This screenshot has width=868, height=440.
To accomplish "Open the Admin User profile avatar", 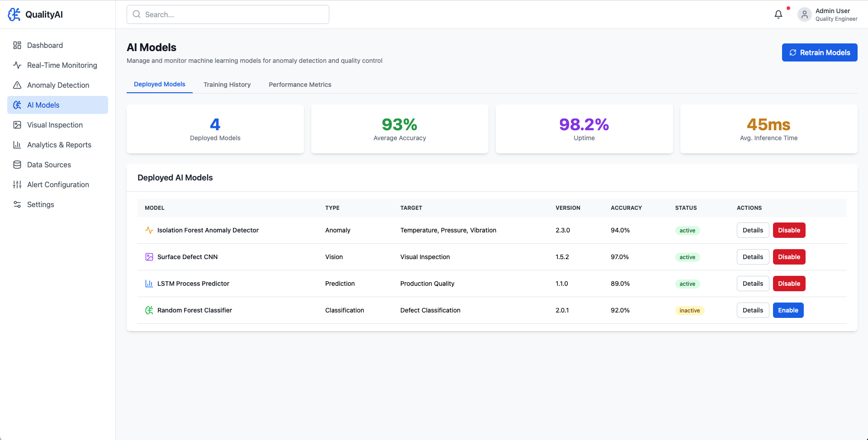I will click(804, 14).
